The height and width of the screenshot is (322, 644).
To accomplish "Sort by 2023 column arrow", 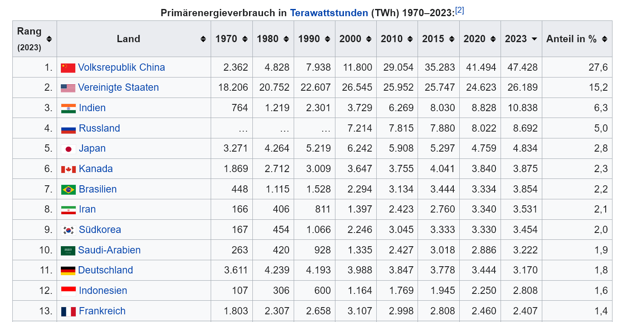I will click(x=534, y=39).
